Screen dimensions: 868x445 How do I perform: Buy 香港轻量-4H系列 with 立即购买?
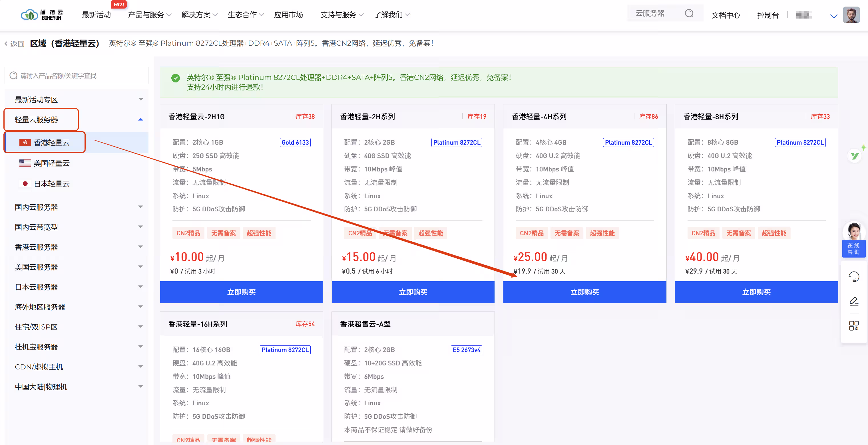tap(585, 292)
